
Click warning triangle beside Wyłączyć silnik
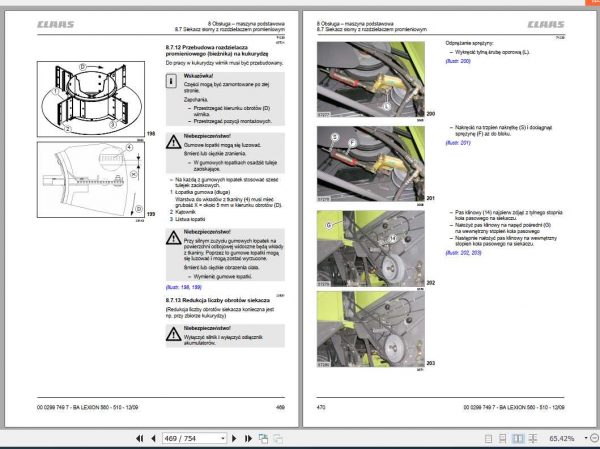(x=174, y=334)
